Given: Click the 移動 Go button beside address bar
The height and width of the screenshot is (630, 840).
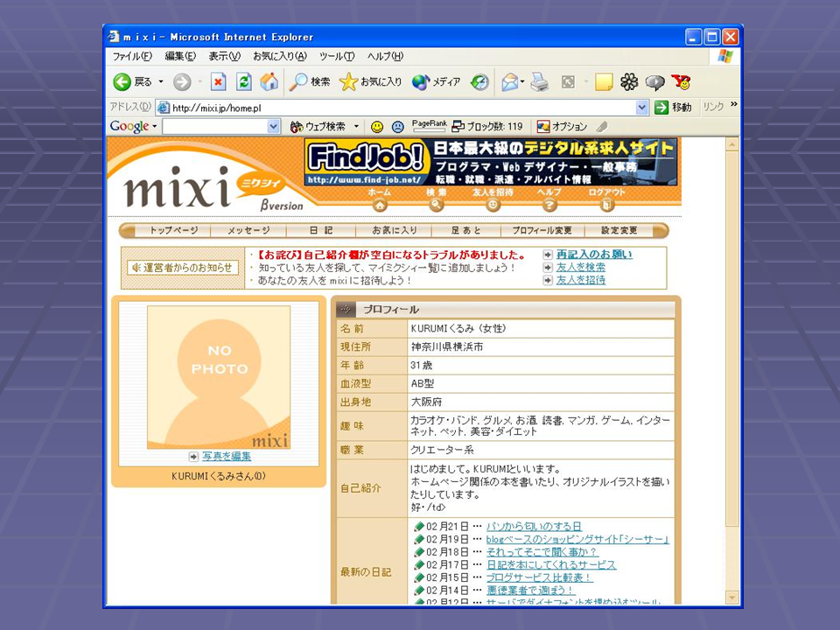Looking at the screenshot, I should pyautogui.click(x=674, y=107).
